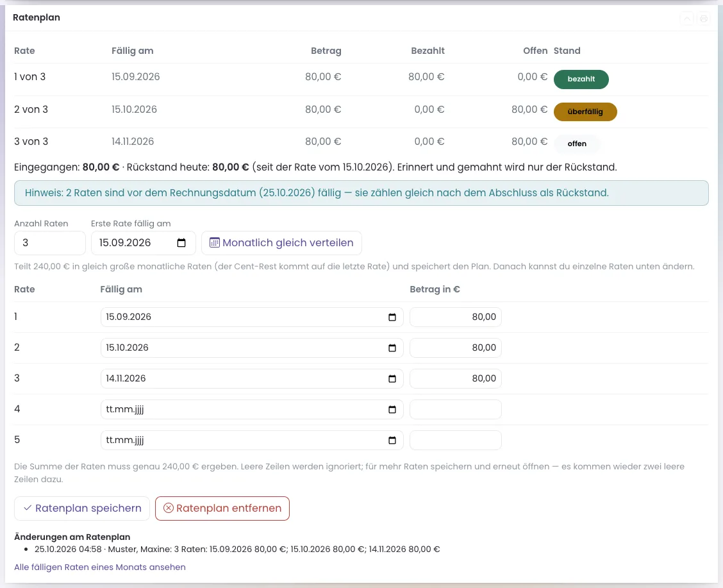The width and height of the screenshot is (723, 588).
Task: Print the Ratenplan using the printer icon
Action: pyautogui.click(x=703, y=19)
